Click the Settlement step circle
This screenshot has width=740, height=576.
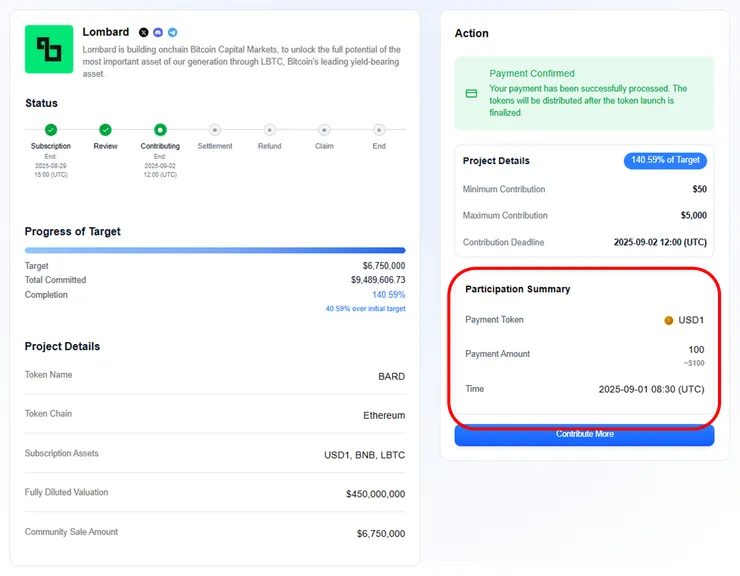coord(215,129)
